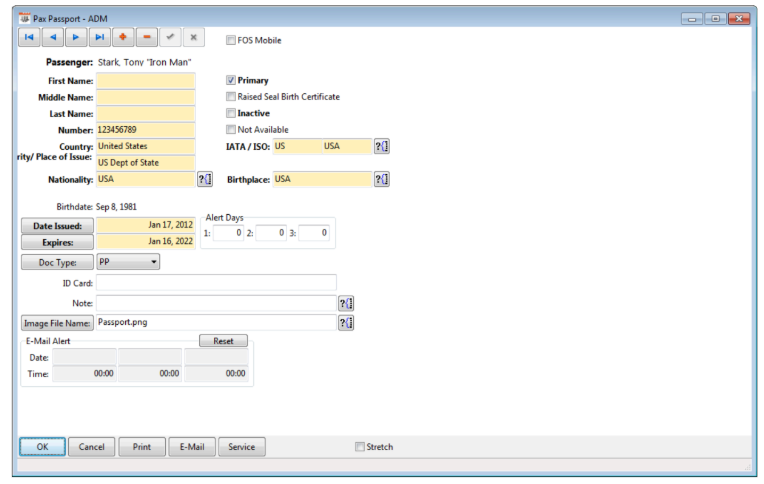Click the next record arrow

coord(76,37)
